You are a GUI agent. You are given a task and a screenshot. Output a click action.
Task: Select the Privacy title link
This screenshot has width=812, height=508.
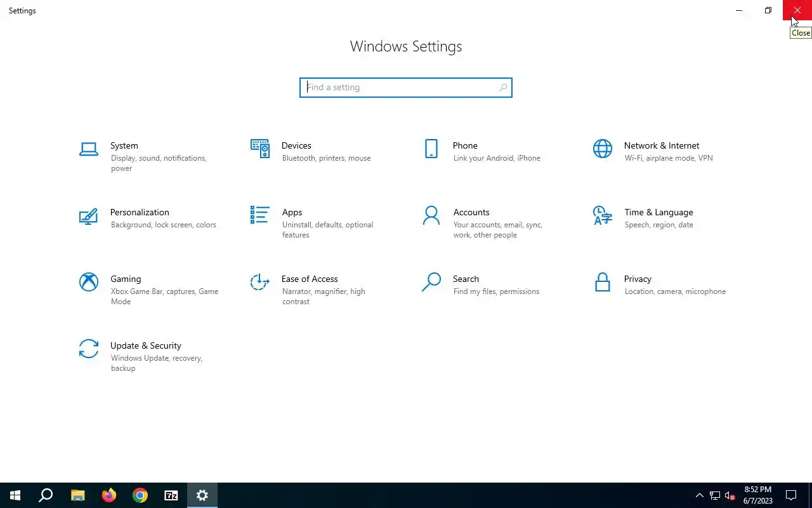(x=638, y=279)
